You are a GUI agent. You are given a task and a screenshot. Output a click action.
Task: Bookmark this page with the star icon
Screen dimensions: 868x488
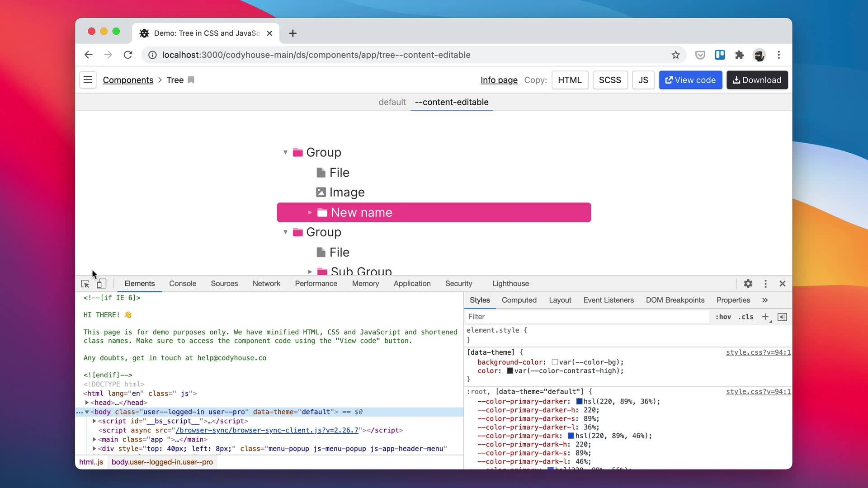tap(675, 55)
